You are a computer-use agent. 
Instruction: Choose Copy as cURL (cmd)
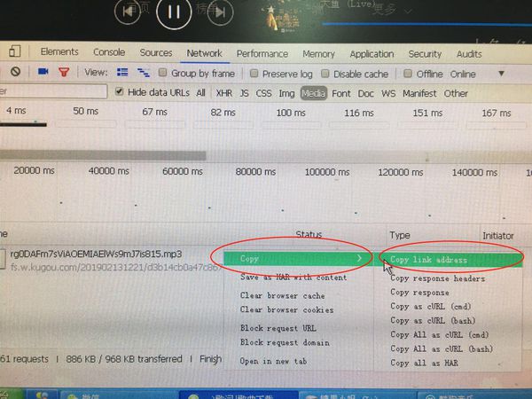(431, 307)
